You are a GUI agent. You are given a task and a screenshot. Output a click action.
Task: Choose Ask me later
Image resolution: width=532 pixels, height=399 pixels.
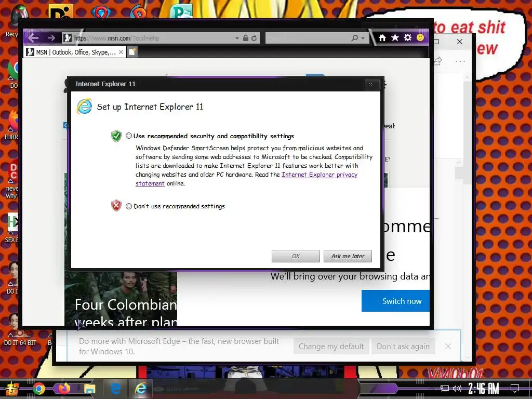(x=348, y=256)
